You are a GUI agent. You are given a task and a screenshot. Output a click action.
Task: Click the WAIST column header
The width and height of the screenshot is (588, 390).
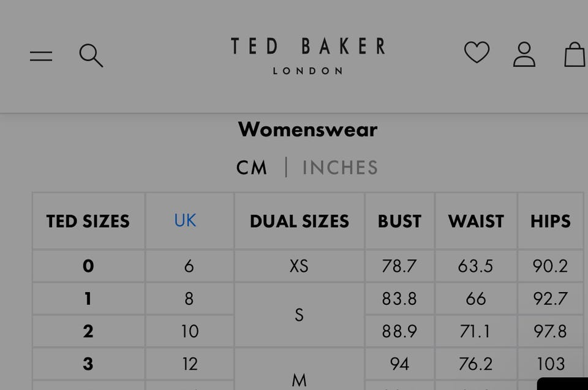pyautogui.click(x=476, y=221)
